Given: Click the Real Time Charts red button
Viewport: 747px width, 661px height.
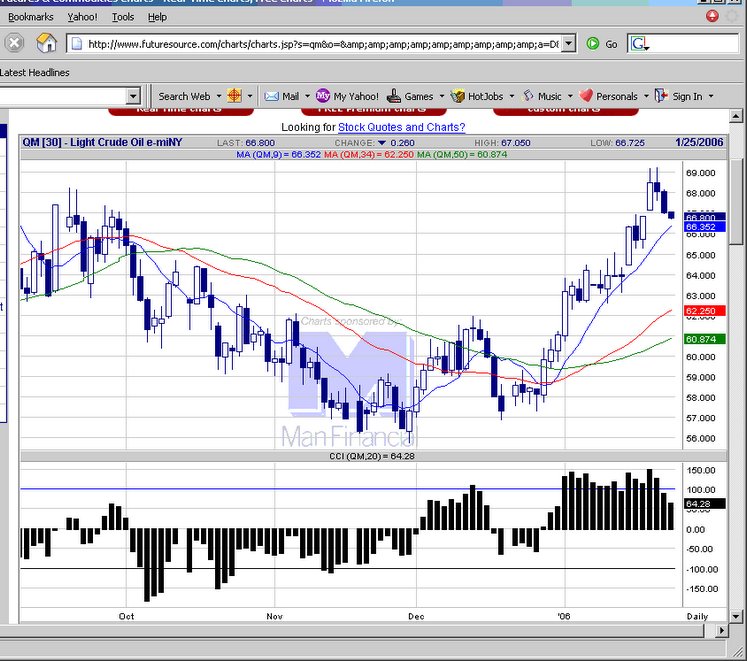Looking at the screenshot, I should tap(181, 110).
